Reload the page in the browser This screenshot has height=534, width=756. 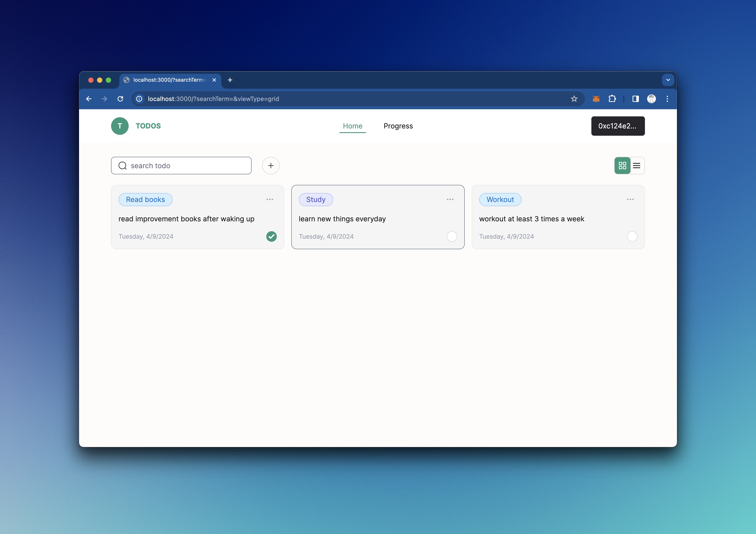pyautogui.click(x=120, y=99)
